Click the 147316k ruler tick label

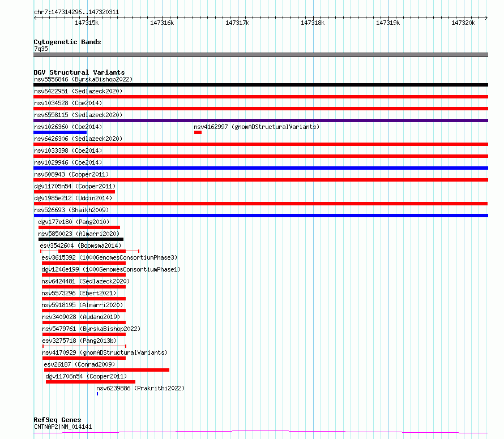tap(162, 23)
